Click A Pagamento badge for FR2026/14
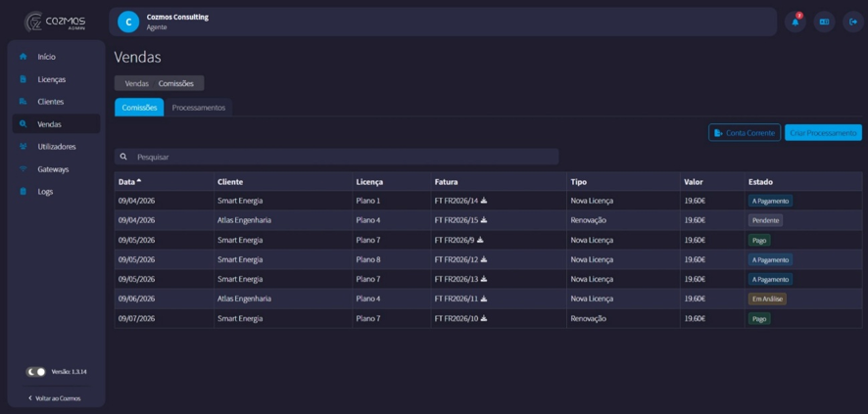 click(x=770, y=201)
